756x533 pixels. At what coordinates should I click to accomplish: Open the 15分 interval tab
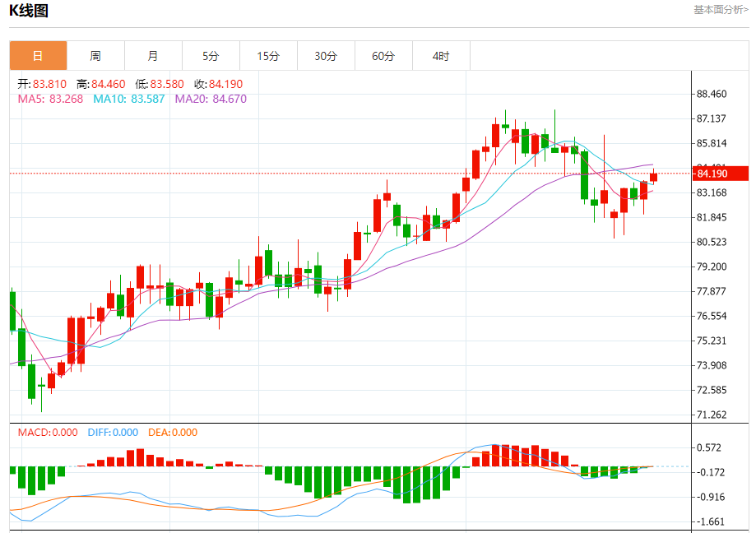[x=268, y=56]
